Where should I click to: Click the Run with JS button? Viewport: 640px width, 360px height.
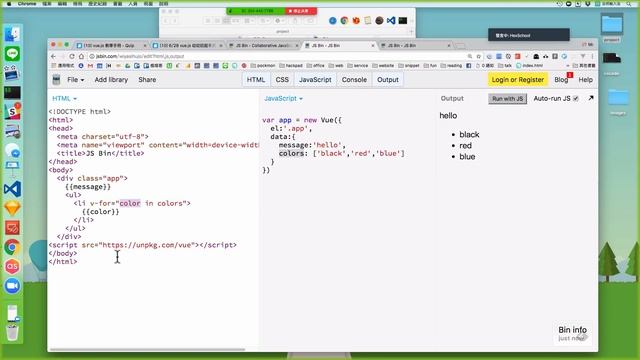coord(507,98)
